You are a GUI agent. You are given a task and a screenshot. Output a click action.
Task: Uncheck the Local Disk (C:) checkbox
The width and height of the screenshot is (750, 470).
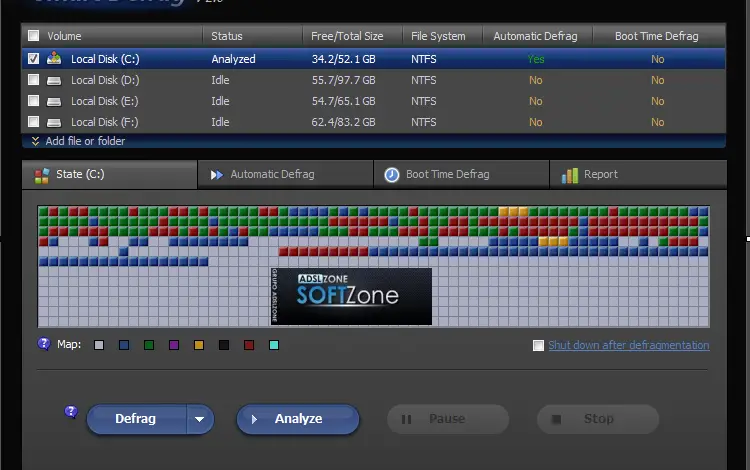34,59
